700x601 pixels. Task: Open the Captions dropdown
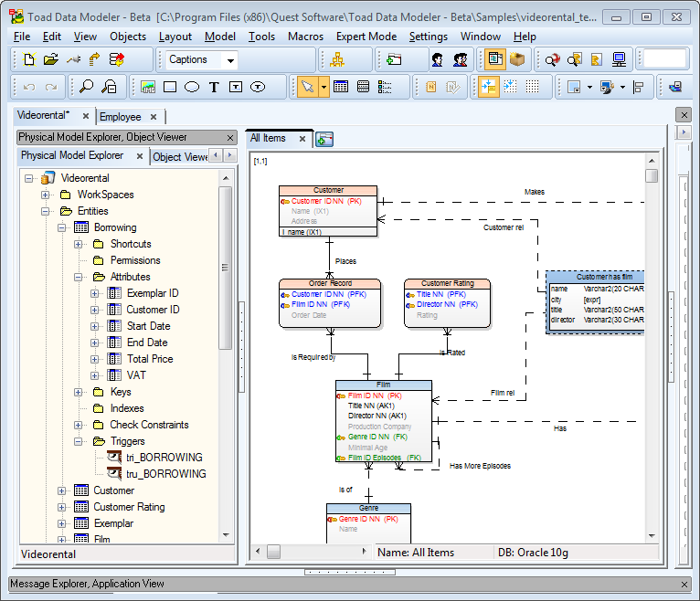(229, 60)
